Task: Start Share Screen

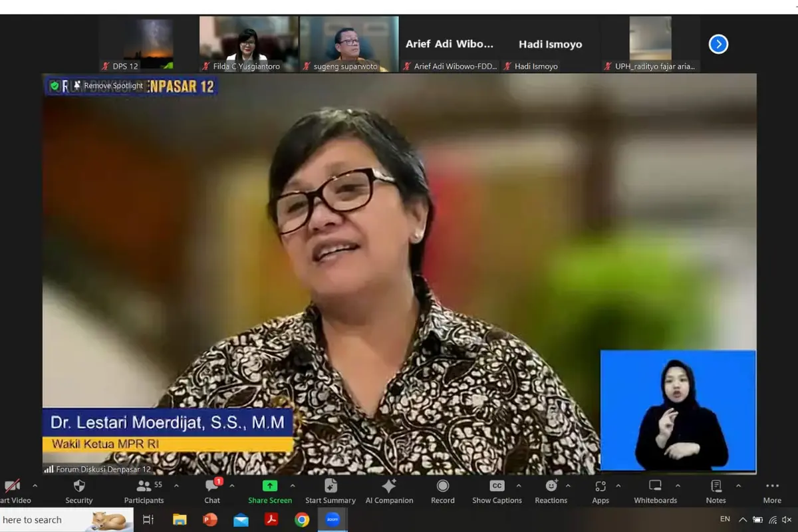Action: 270,492
